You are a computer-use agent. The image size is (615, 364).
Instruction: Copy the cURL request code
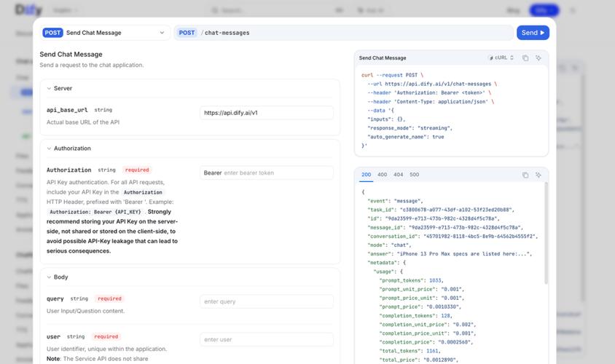pyautogui.click(x=525, y=58)
